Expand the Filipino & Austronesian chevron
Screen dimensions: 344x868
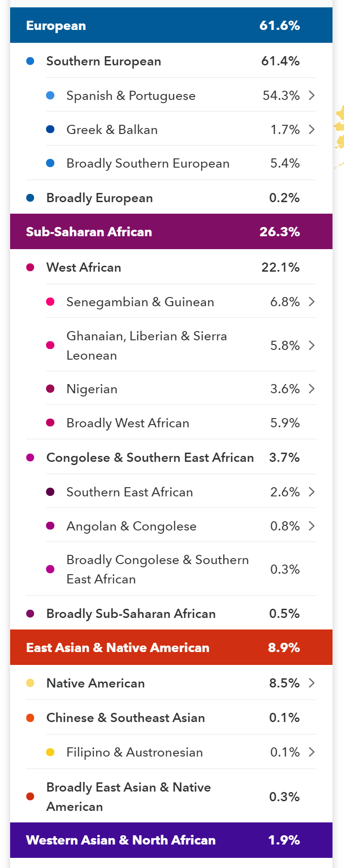click(x=312, y=752)
